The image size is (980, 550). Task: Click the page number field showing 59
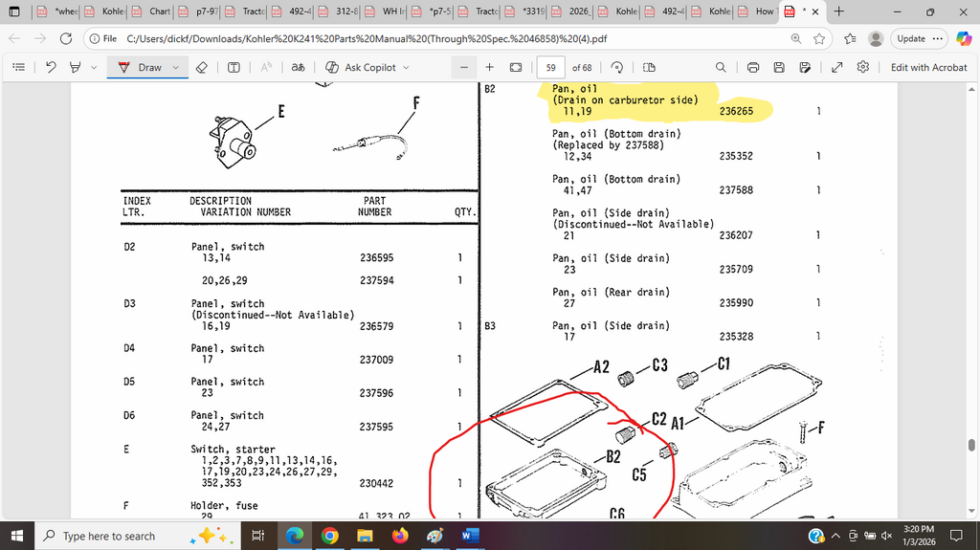(x=550, y=67)
